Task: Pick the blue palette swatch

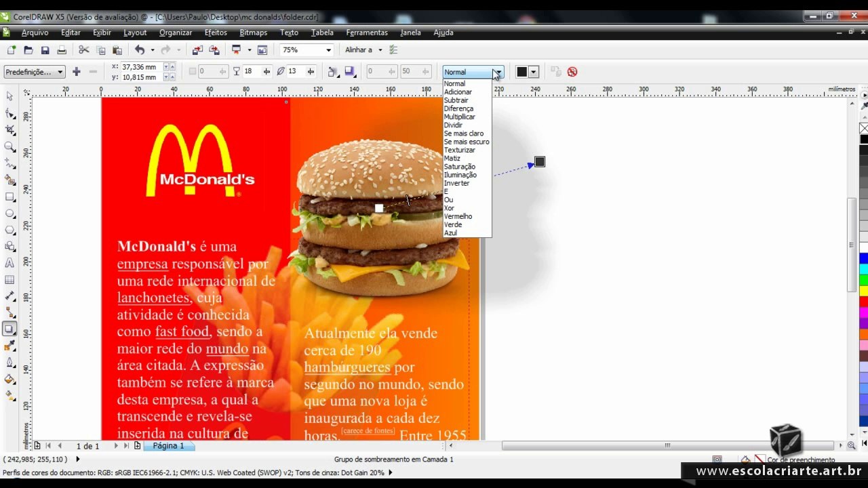Action: [x=863, y=258]
